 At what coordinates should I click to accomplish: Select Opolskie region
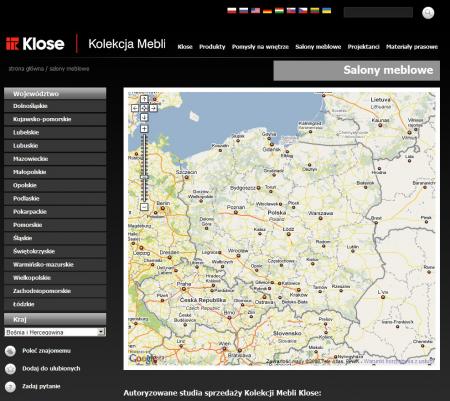point(55,185)
